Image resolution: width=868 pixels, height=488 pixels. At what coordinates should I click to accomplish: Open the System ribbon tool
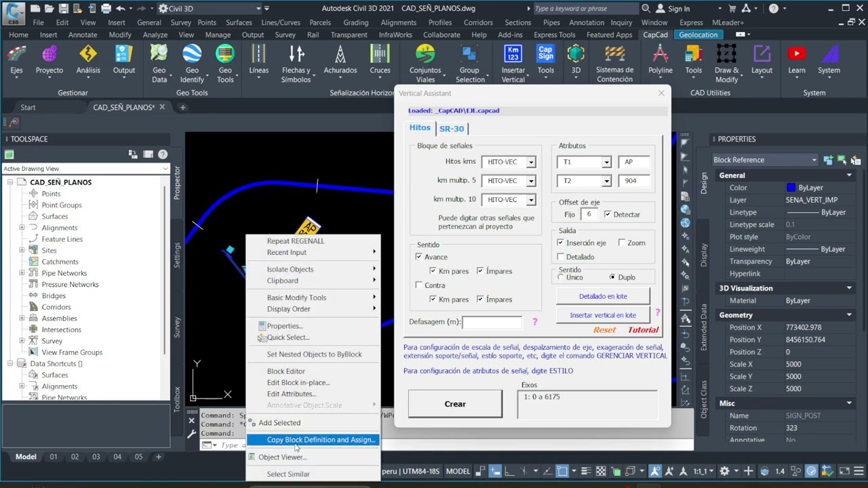[x=829, y=60]
